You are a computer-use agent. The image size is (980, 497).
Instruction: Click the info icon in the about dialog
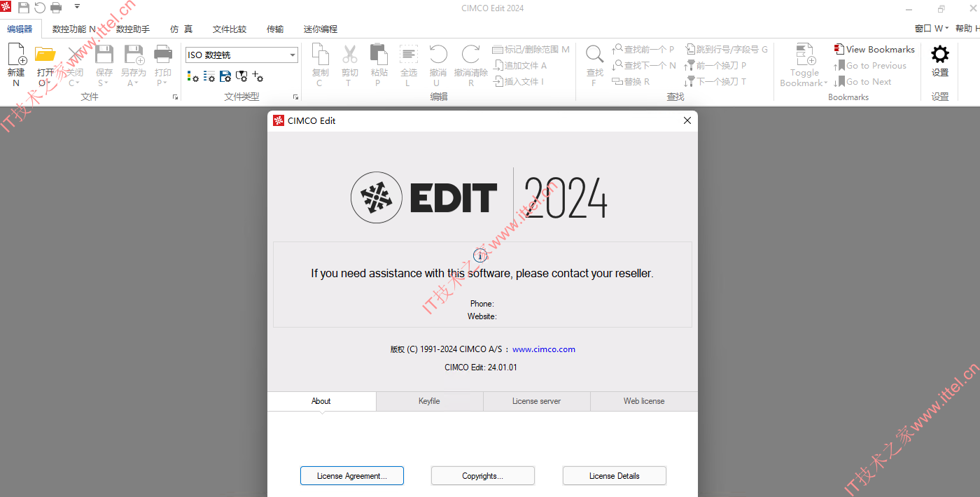[479, 255]
